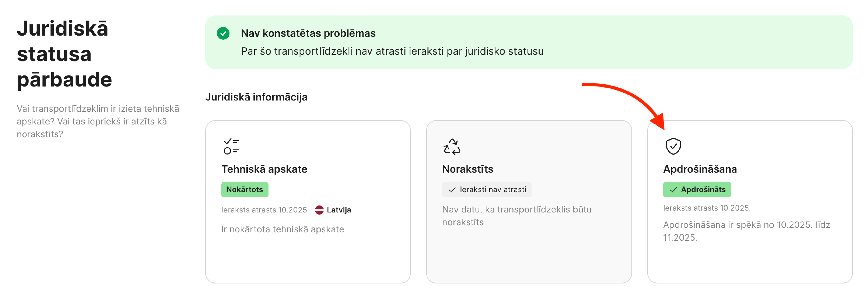Open the Juridiskā informācija section header
Viewport: 868px width, 296px height.
256,97
